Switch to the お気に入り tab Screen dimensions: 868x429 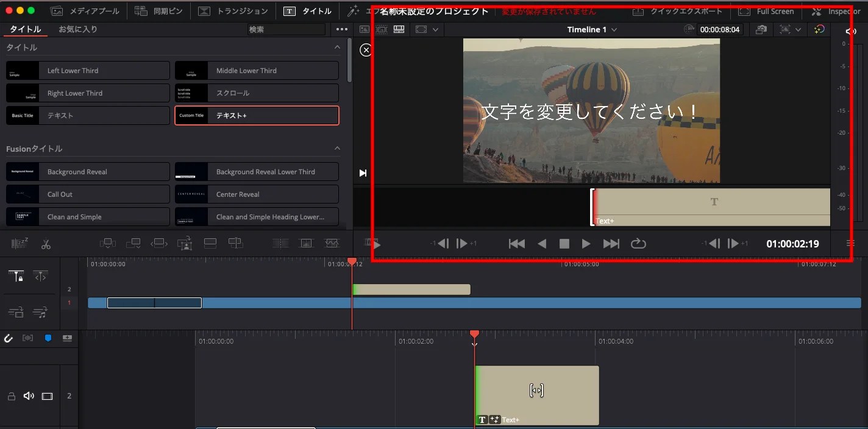(78, 29)
